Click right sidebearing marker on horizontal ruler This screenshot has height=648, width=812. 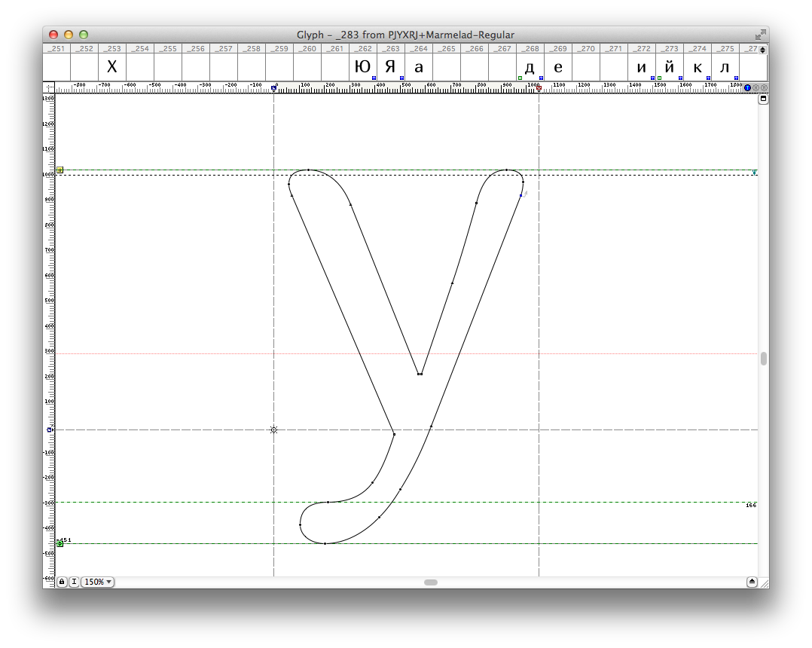click(539, 88)
